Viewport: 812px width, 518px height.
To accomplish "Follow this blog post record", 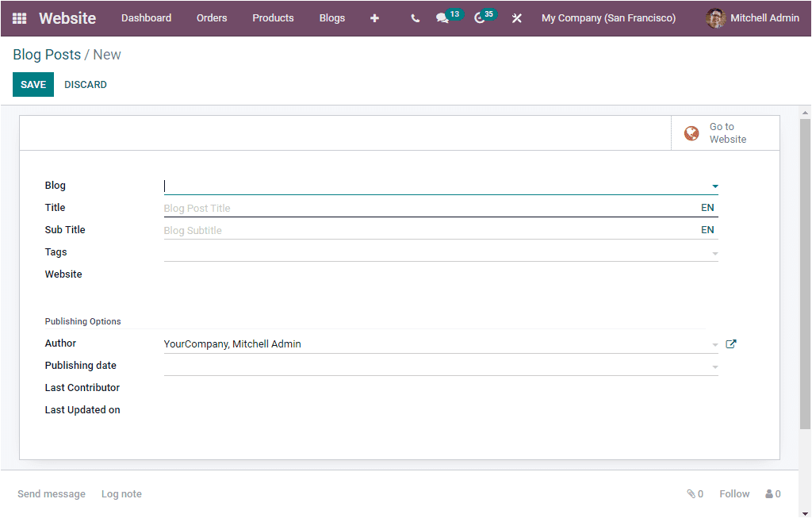I will (x=733, y=493).
